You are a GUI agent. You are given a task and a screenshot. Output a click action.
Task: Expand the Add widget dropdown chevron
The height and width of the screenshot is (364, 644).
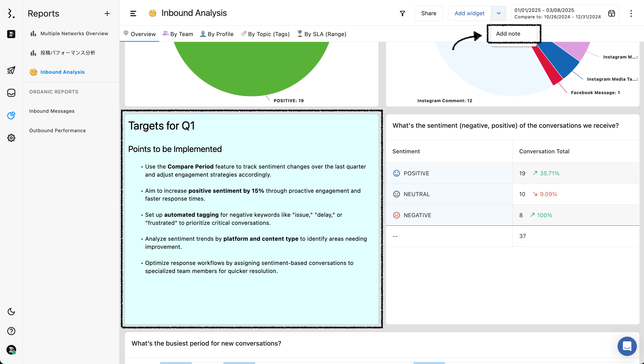tap(499, 13)
